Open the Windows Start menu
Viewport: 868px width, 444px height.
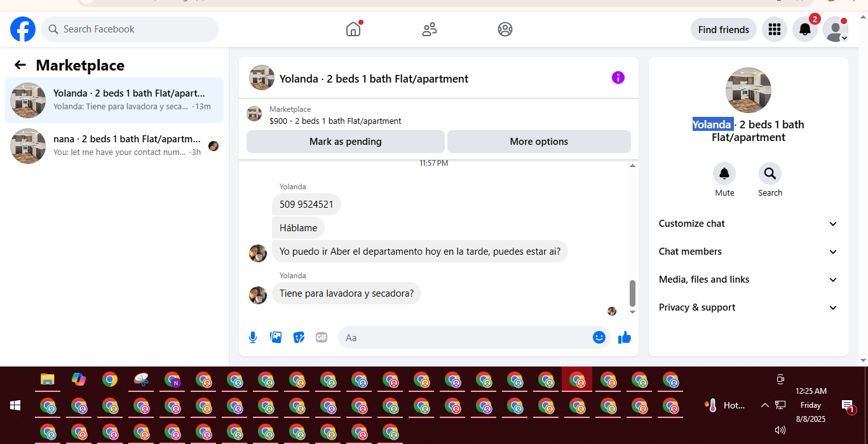15,405
